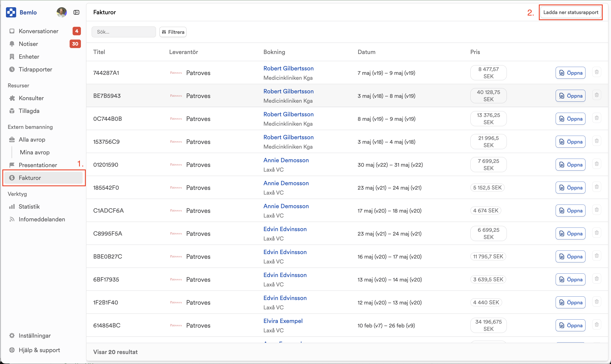Image resolution: width=611 pixels, height=364 pixels.
Task: Click the Bemlo logo icon
Action: (x=11, y=12)
